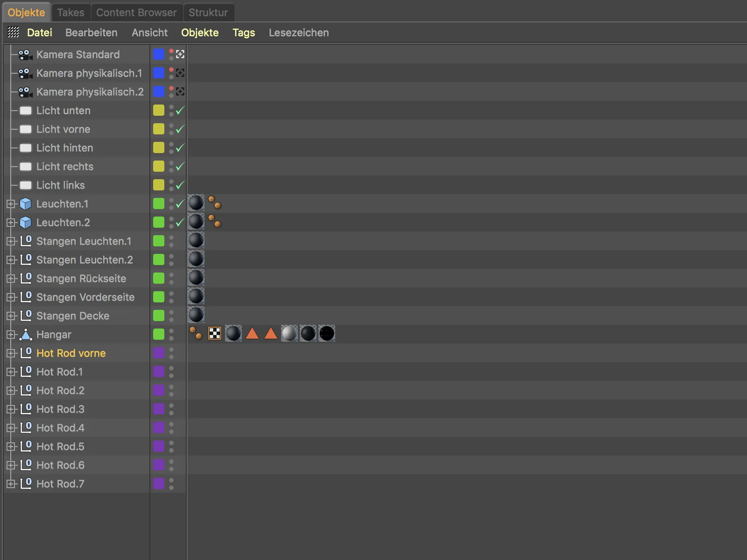Expand the Hot Rod.7 group

click(x=11, y=484)
